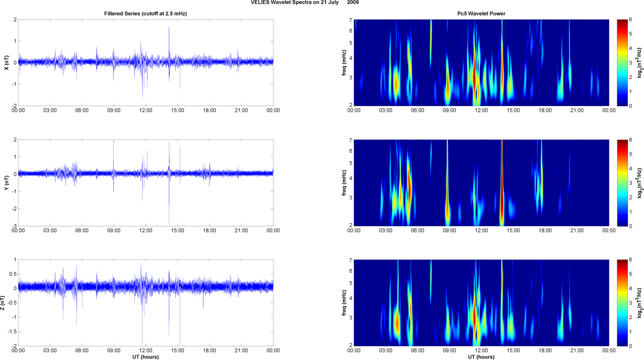The image size is (644, 360).
Task: Click inside the X component filtered series plot
Action: (x=146, y=63)
